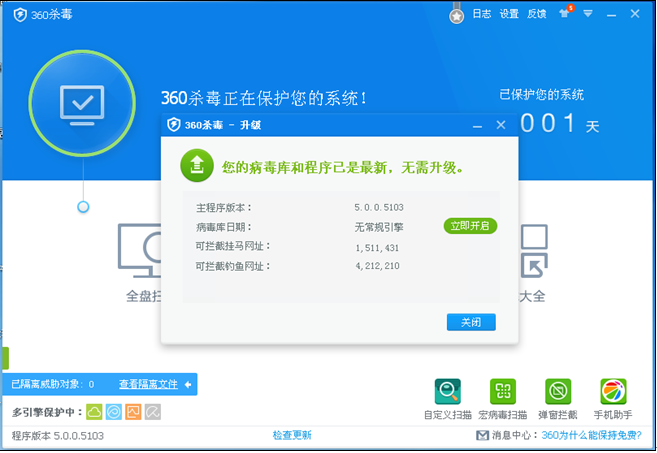657x453 pixels.
Task: Open 手机助手 phone assistant
Action: (x=613, y=399)
